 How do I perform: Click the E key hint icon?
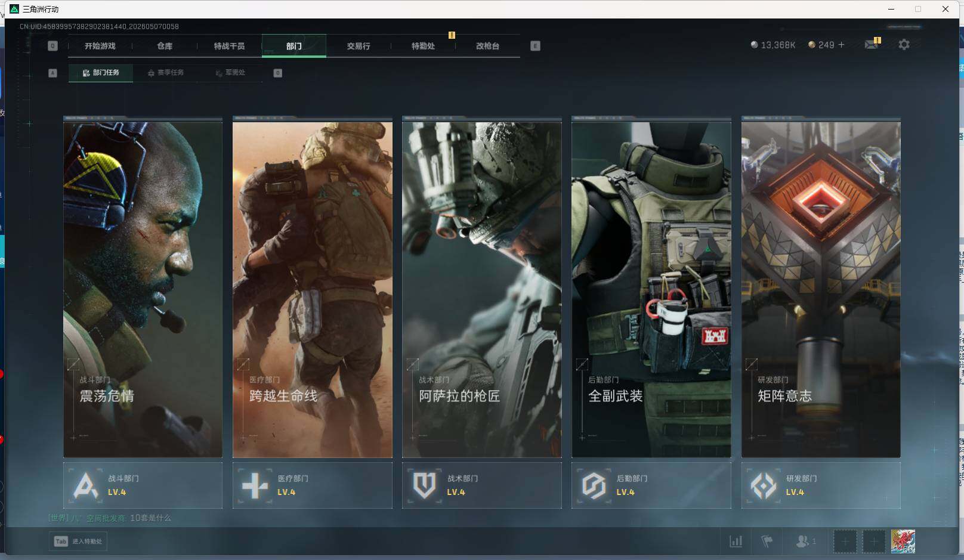tap(535, 46)
